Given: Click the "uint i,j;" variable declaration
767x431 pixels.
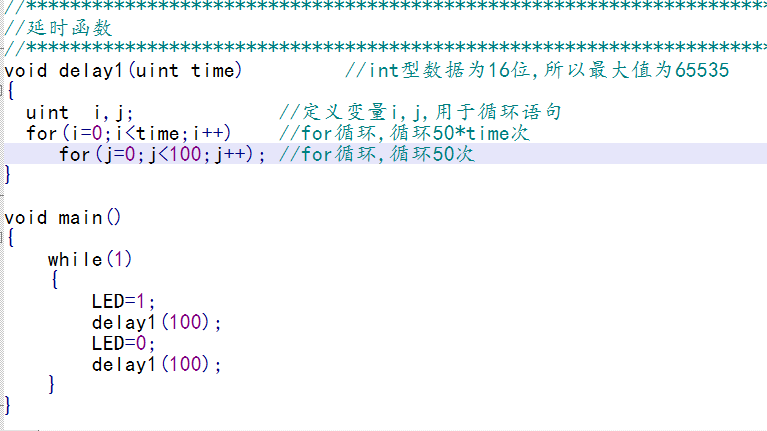Looking at the screenshot, I should click(80, 112).
